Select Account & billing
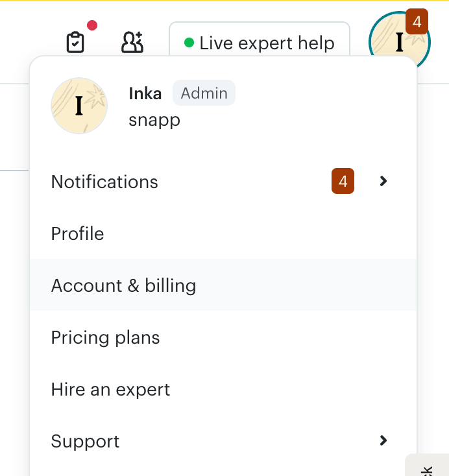This screenshot has height=476, width=449. point(223,285)
